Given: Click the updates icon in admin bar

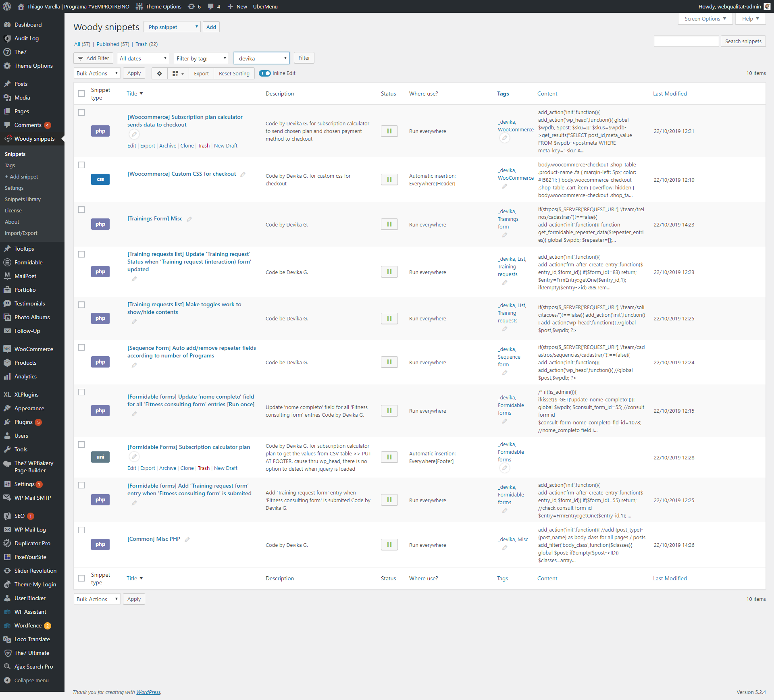Looking at the screenshot, I should tap(191, 6).
